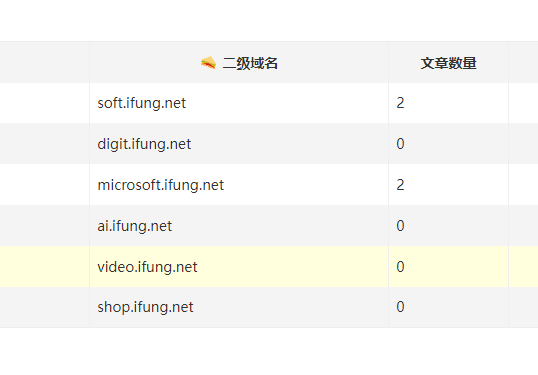Open the soft.ifung.net domain
Image resolution: width=538 pixels, height=375 pixels.
(142, 103)
